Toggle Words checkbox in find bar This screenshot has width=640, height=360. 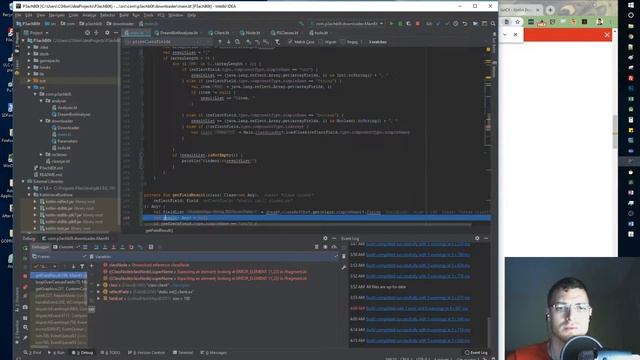tap(321, 42)
